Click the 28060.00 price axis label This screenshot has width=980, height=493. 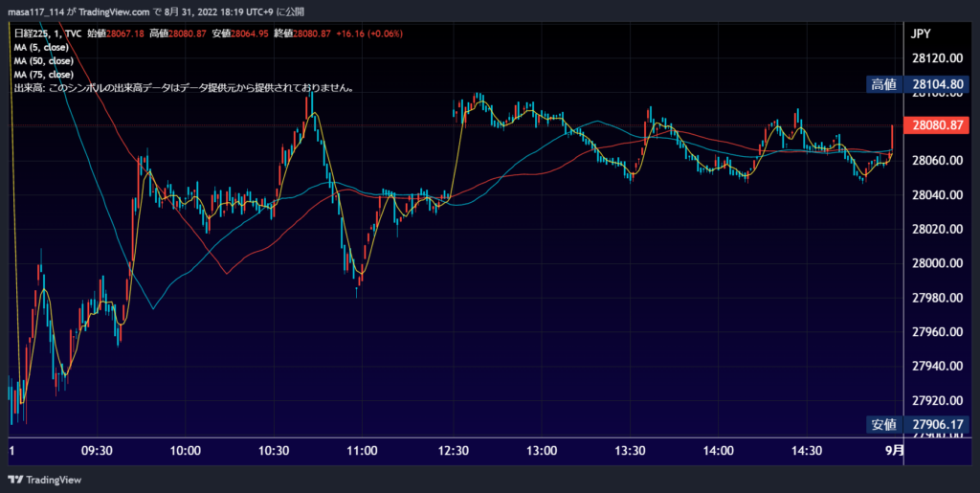[937, 160]
